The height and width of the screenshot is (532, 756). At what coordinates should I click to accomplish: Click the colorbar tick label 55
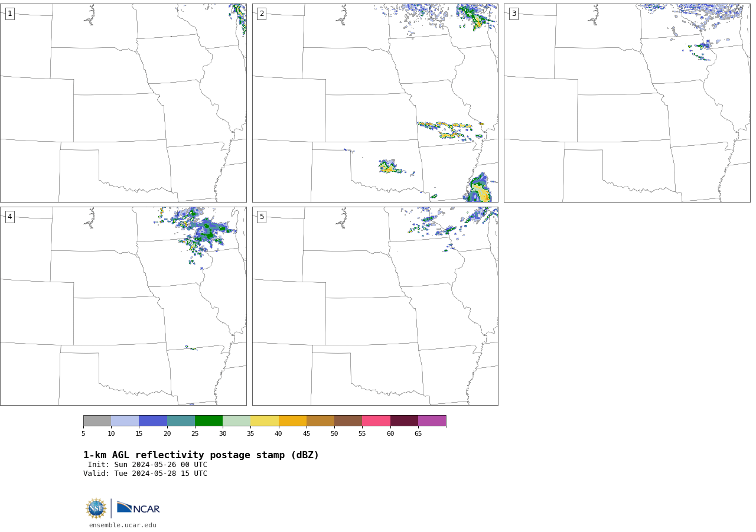[x=362, y=434]
